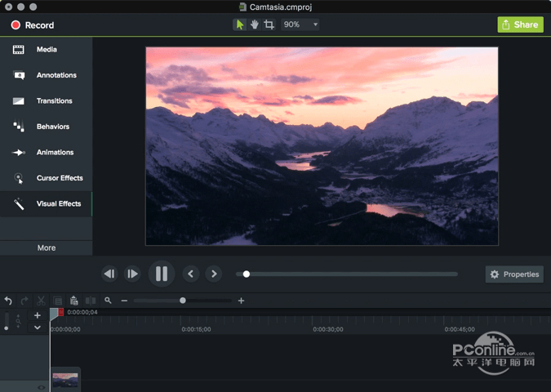
Task: Toggle track visibility eye icon
Action: point(41,387)
